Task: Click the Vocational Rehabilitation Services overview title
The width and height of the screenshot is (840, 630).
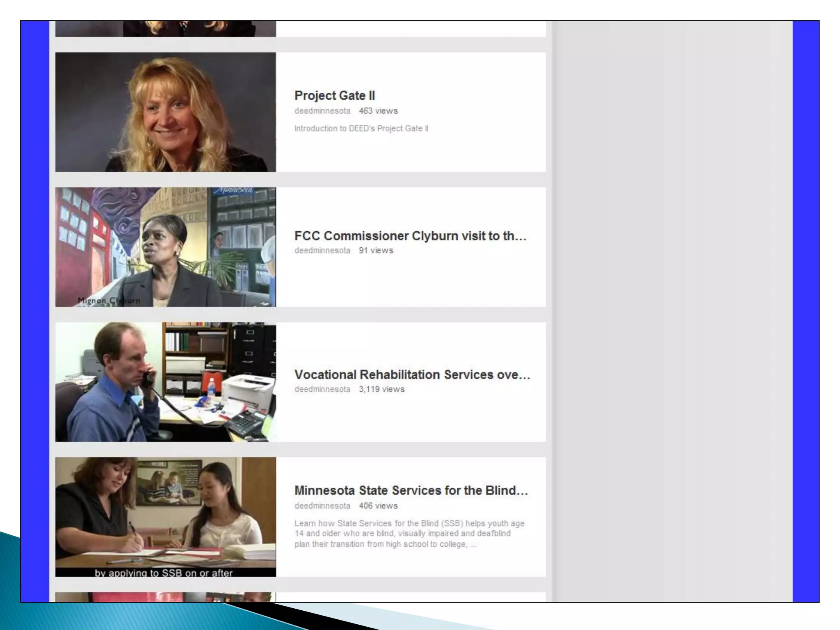Action: point(412,374)
